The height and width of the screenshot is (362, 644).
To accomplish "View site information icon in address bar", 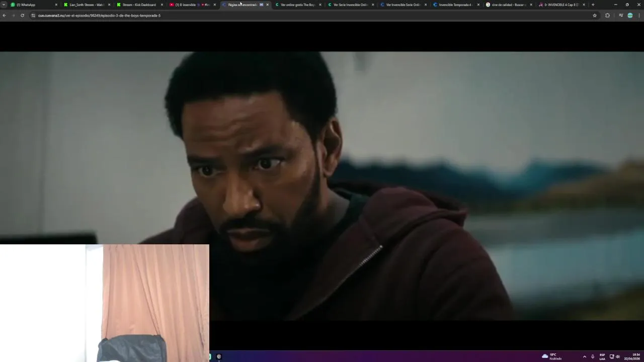I will (x=33, y=16).
